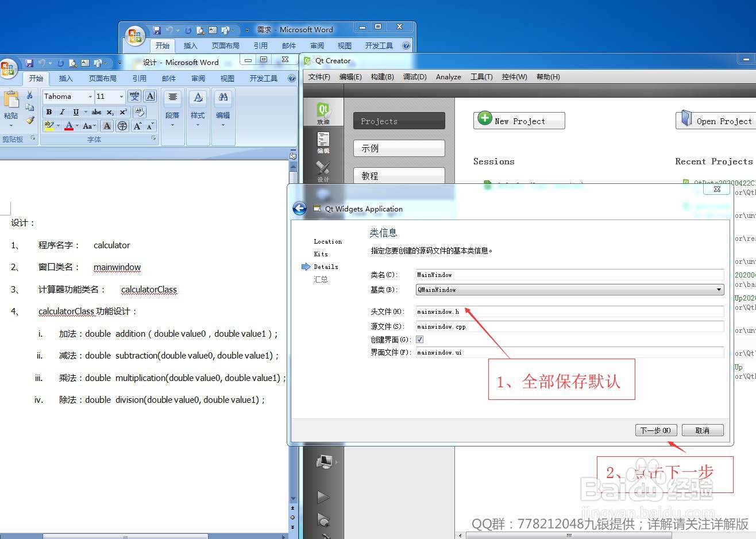Go back with wizard's blue arrow
The width and height of the screenshot is (756, 539).
tap(299, 209)
